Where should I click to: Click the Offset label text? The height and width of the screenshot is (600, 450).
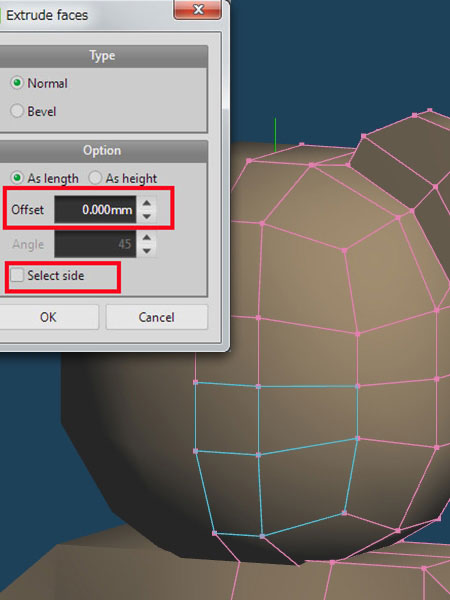(x=28, y=210)
